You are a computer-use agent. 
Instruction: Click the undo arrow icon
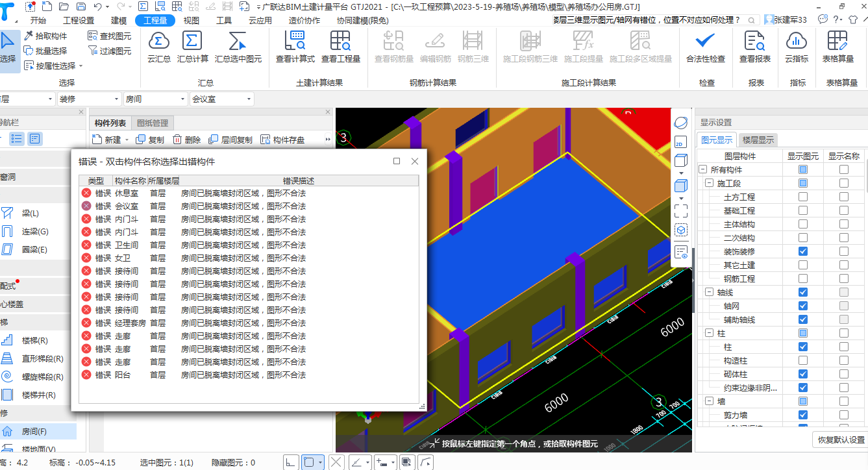tap(97, 6)
